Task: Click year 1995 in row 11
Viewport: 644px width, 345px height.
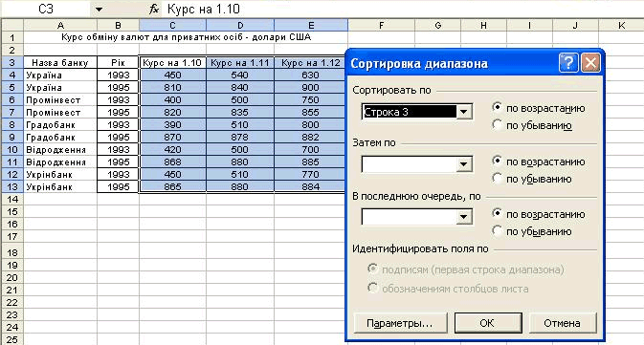Action: point(118,162)
